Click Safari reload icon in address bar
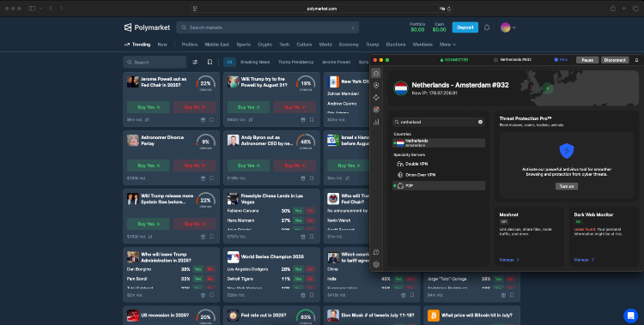 click(x=449, y=9)
